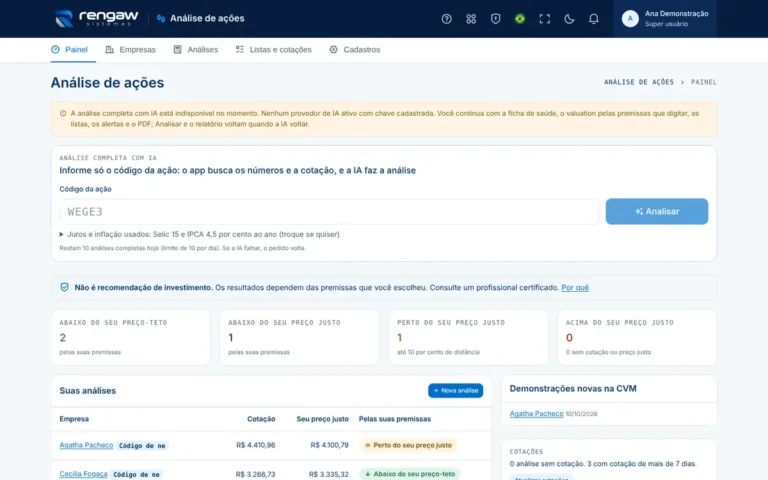
Task: Open Ana Demonstração user menu
Action: point(665,19)
